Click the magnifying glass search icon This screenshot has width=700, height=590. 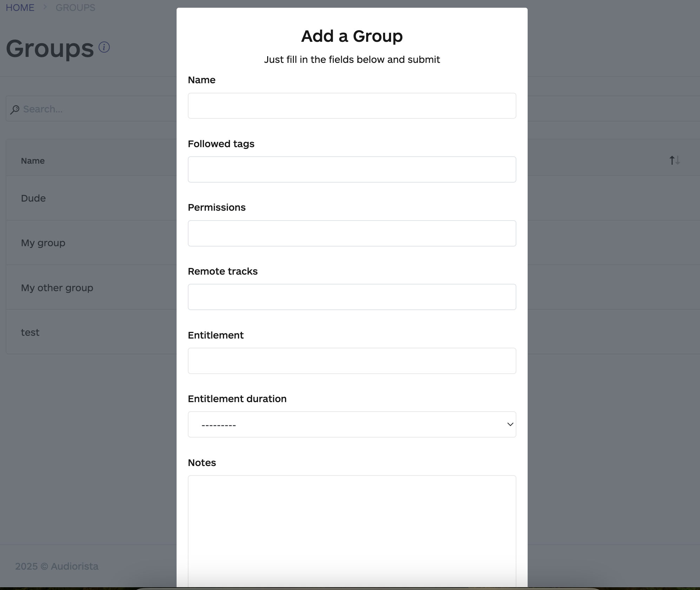[15, 109]
